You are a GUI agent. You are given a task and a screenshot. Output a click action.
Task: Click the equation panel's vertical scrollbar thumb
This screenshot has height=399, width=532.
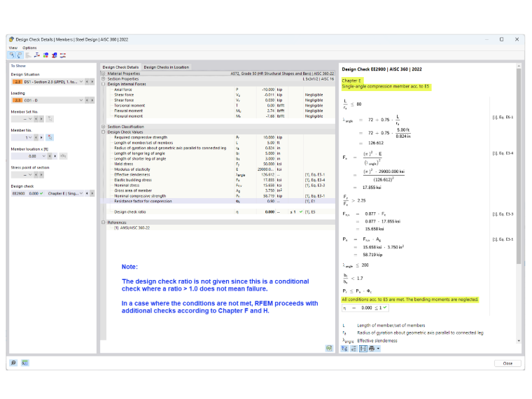(x=519, y=167)
